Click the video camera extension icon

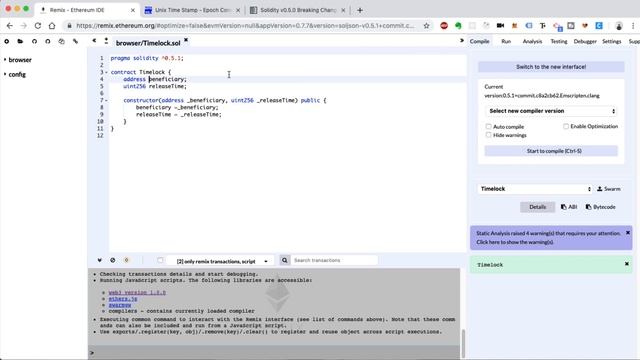[500, 26]
